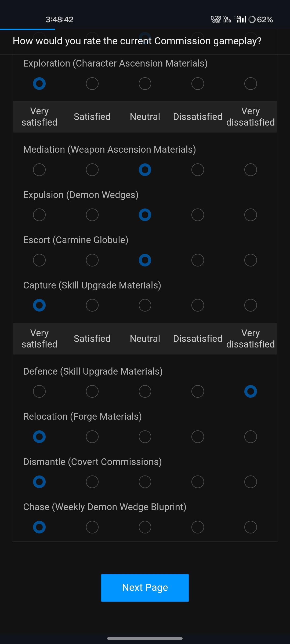
Task: Rate Expulsion (Demon Wedges) as Satisfied
Action: (x=92, y=215)
